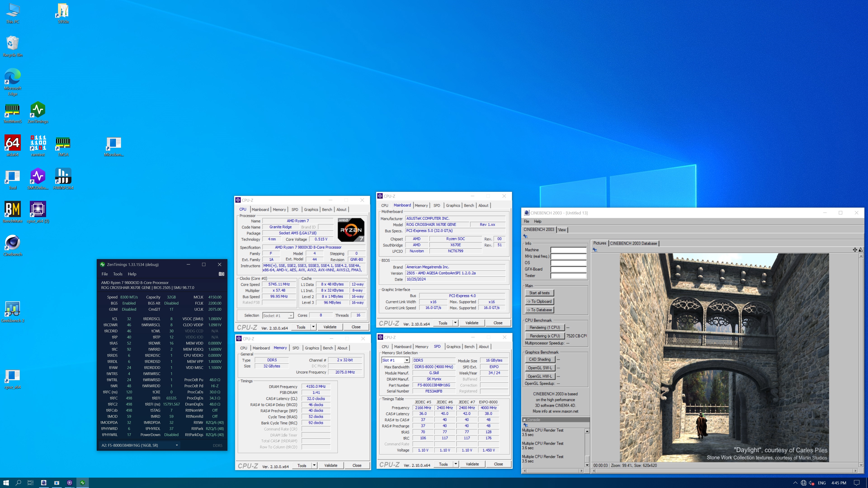Viewport: 868px width, 488px height.
Task: Open the ZenTimings Tools menu
Action: point(118,274)
